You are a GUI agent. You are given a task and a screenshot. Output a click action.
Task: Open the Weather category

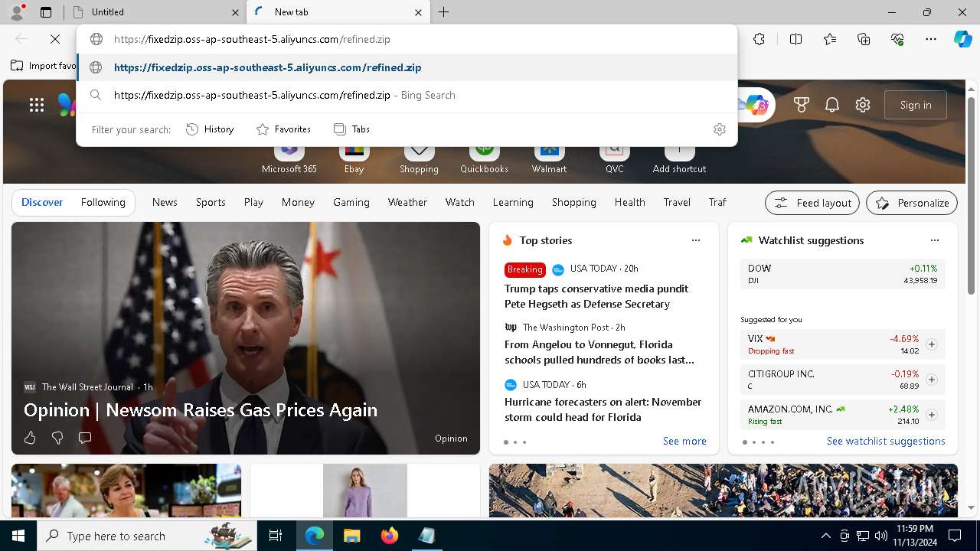(407, 202)
